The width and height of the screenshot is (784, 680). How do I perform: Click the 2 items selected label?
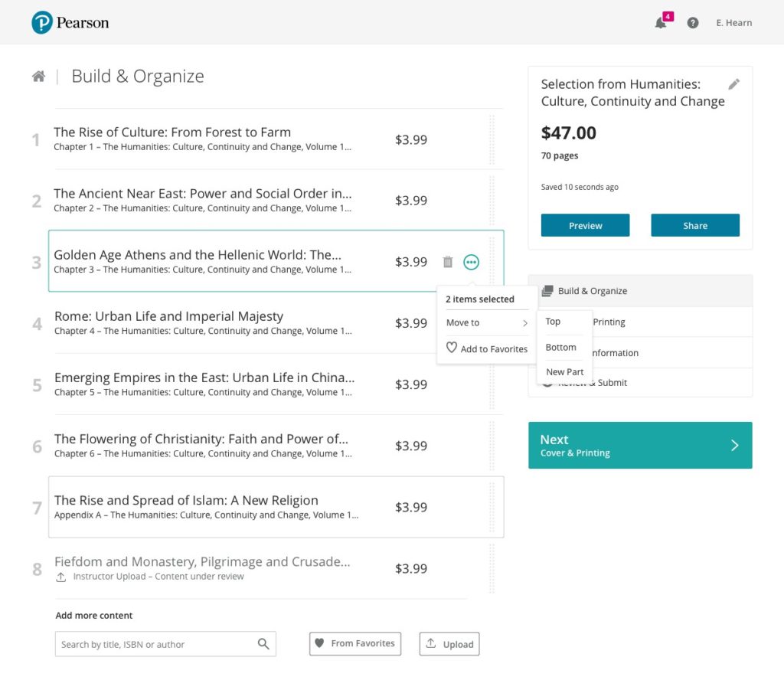tap(480, 299)
